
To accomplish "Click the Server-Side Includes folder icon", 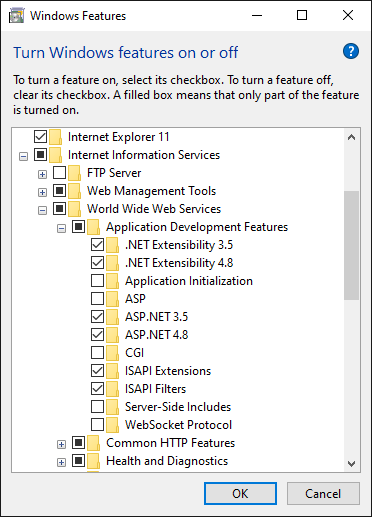I will pos(112,407).
